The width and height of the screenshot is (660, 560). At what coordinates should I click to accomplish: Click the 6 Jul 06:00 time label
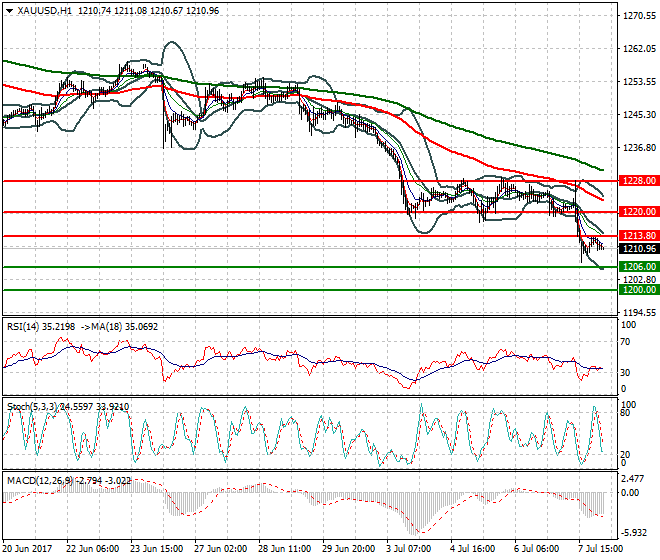coord(537,549)
